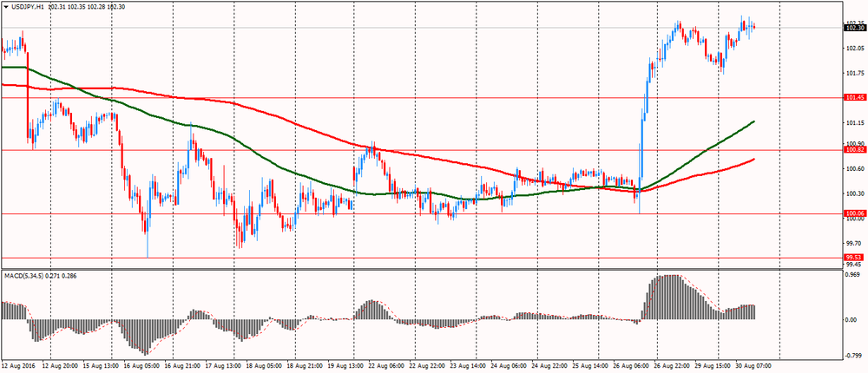Click the 24 Aug 22:00 time label
The image size is (868, 373).
click(549, 366)
